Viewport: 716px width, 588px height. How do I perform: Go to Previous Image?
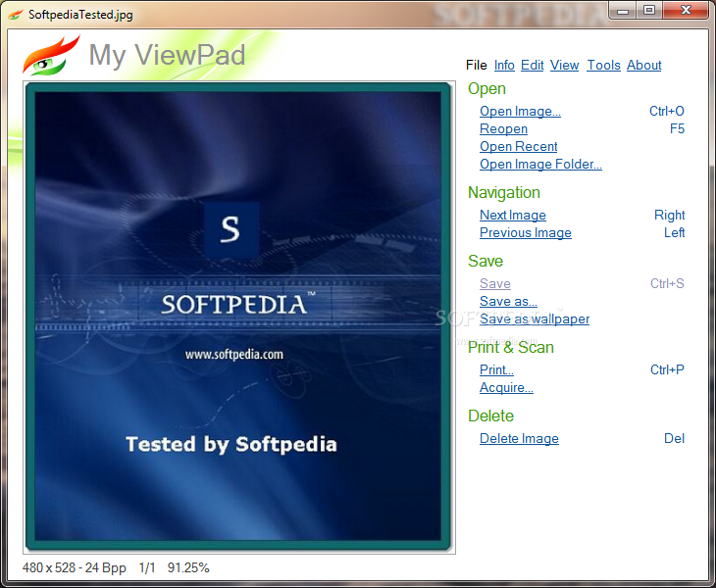click(526, 233)
